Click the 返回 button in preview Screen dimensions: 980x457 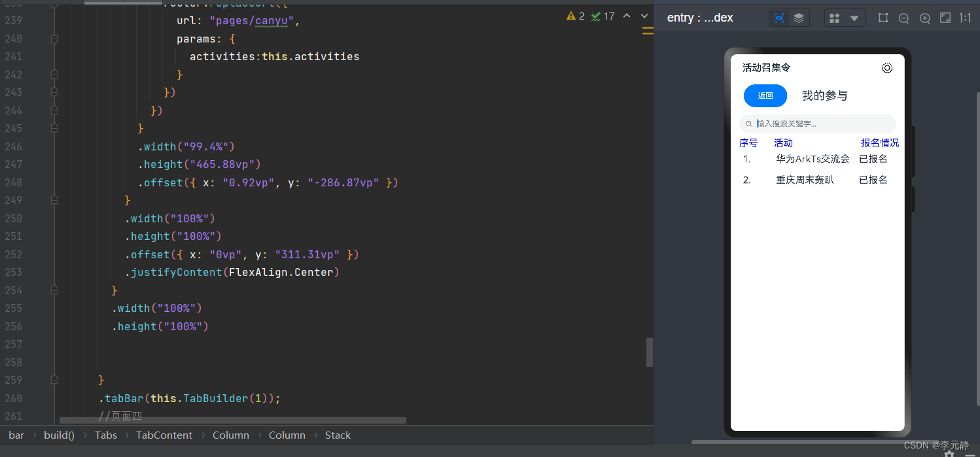click(x=765, y=95)
